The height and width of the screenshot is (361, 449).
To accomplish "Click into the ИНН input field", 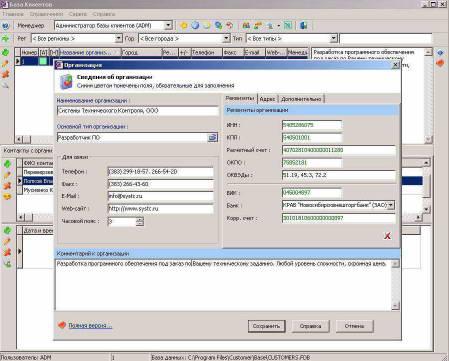I will 312,125.
